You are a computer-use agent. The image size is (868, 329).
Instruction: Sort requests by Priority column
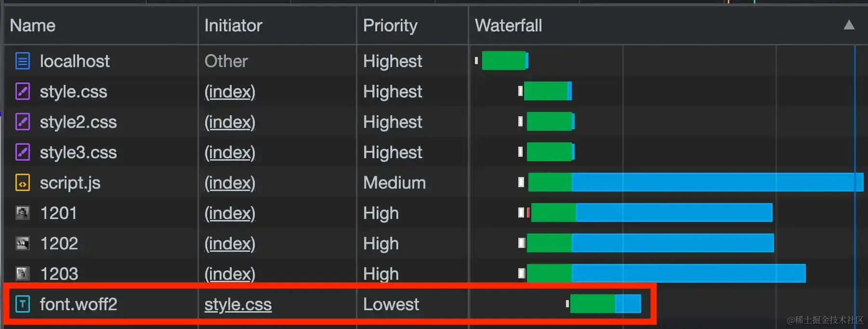(390, 25)
